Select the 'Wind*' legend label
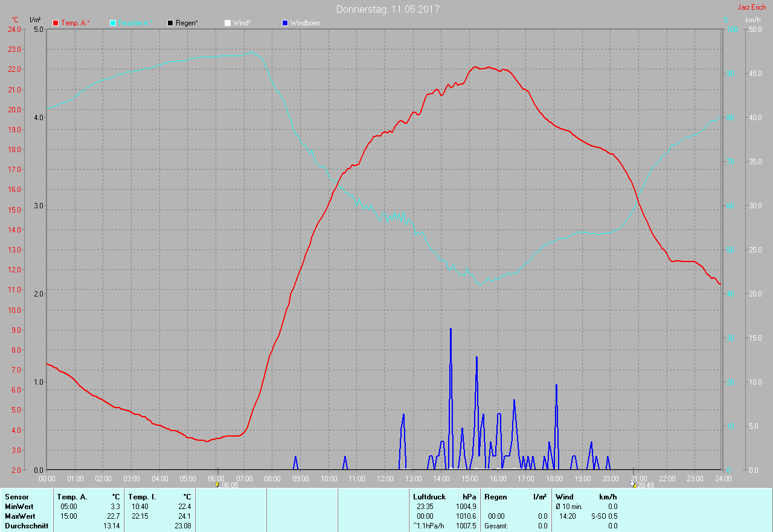The image size is (773, 532). click(x=242, y=23)
